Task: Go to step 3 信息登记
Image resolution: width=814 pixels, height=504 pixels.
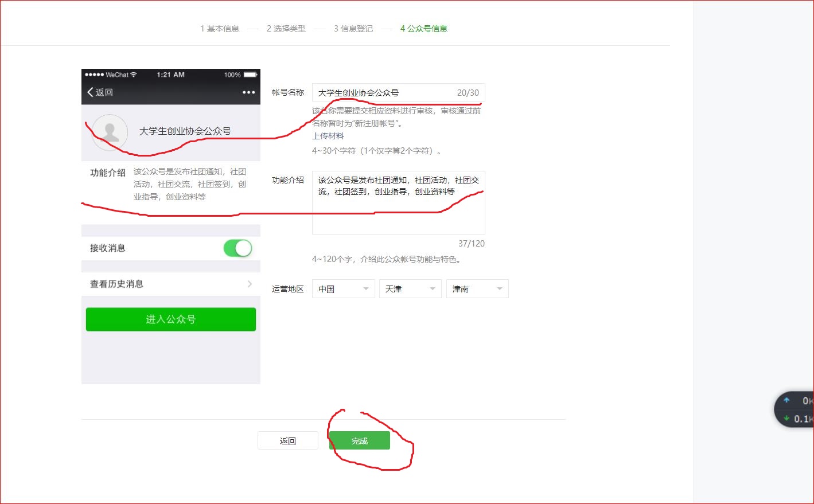Action: pyautogui.click(x=353, y=29)
